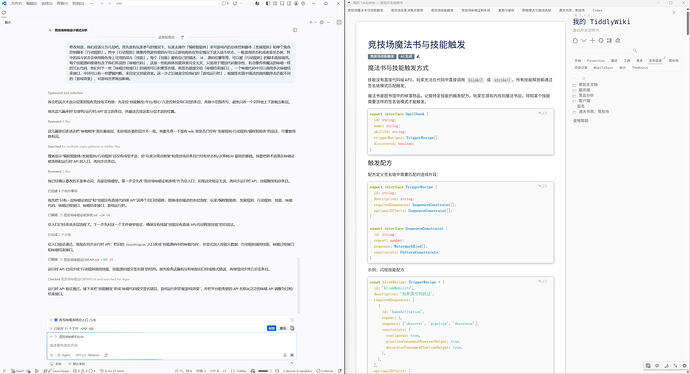Viewport: 690px width, 374px height.
Task: Show more menus via ellipsis in menu bar
Action: coord(92,4)
